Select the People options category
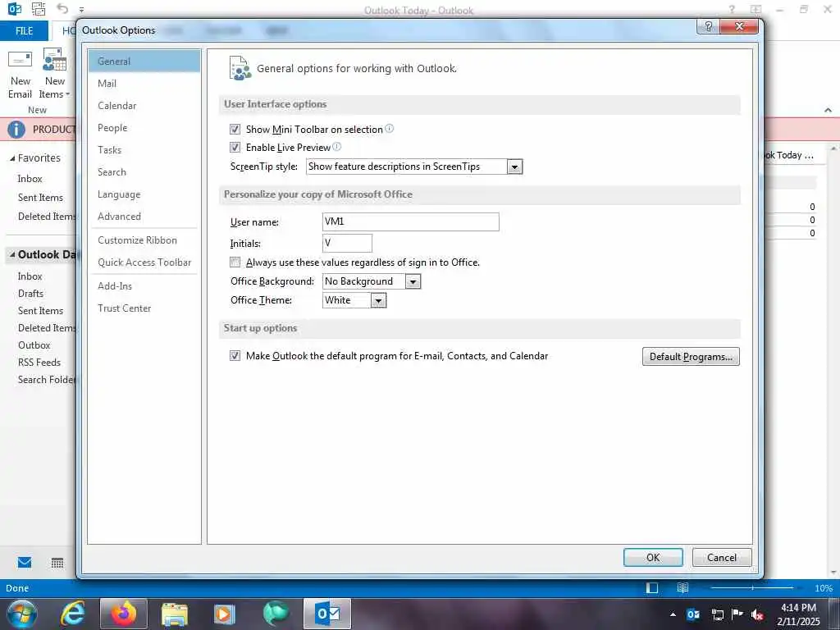This screenshot has height=630, width=840. point(144,127)
